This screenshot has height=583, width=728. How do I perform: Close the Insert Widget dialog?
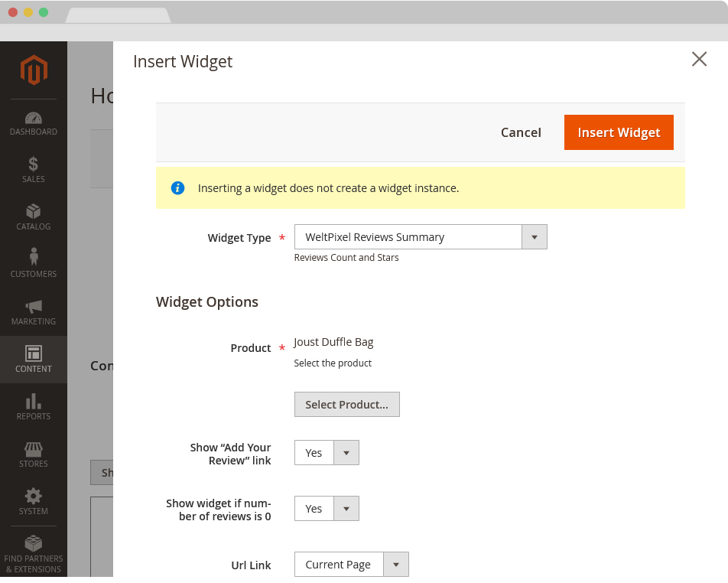click(699, 60)
